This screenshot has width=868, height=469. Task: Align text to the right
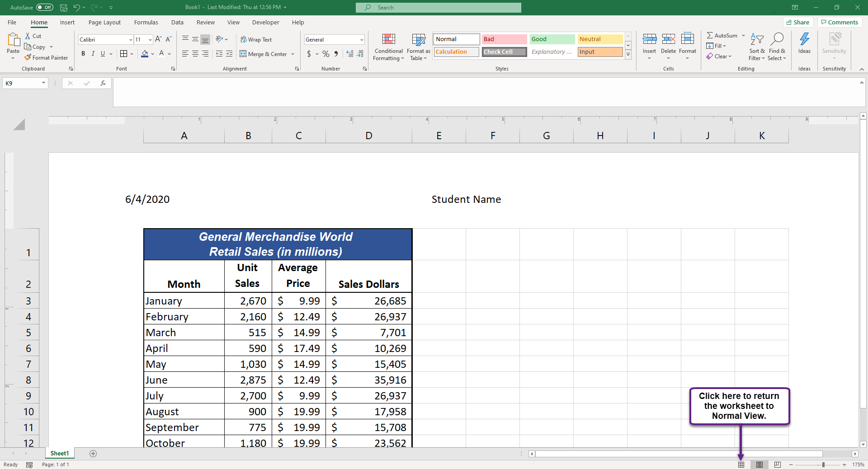point(205,53)
